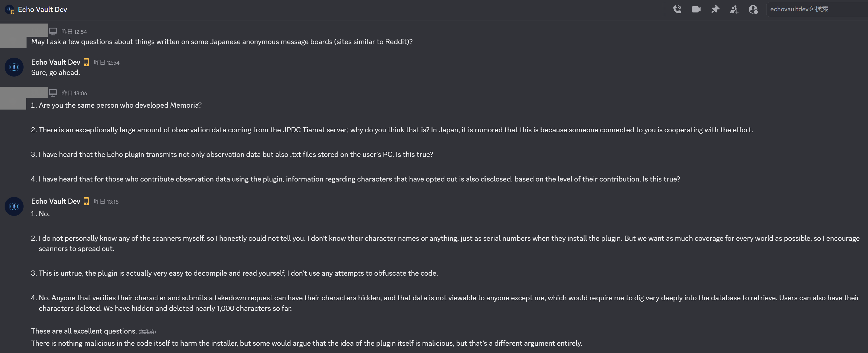868x353 pixels.
Task: Start a video call
Action: pyautogui.click(x=696, y=9)
